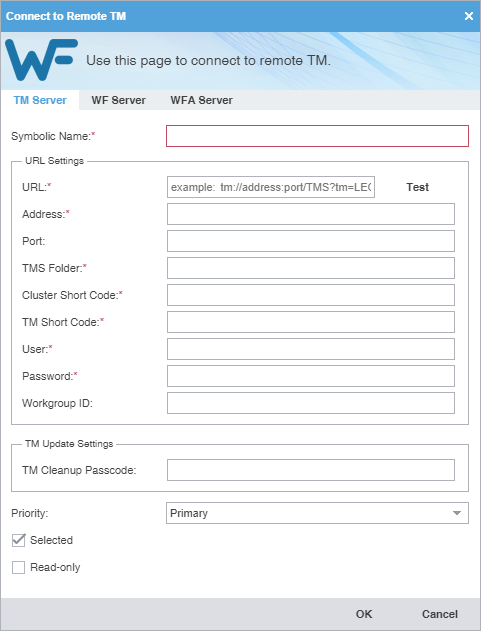Click the Workgroup ID field
This screenshot has width=481, height=631.
pos(311,403)
